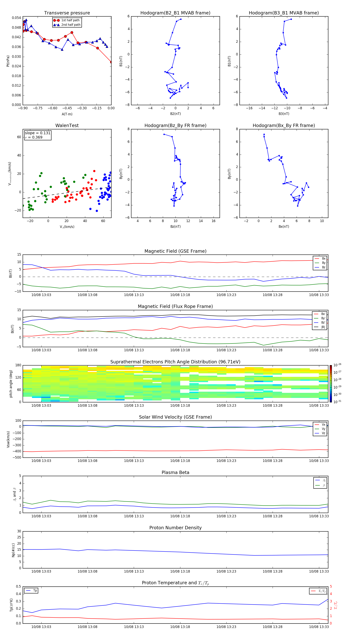Select the "Tp" legend entry
Viewport: 351px width, 644px height.
point(31,591)
